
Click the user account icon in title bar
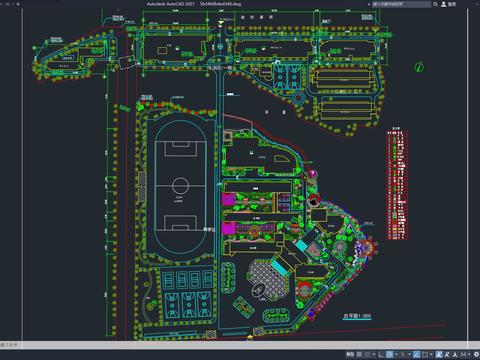click(444, 4)
